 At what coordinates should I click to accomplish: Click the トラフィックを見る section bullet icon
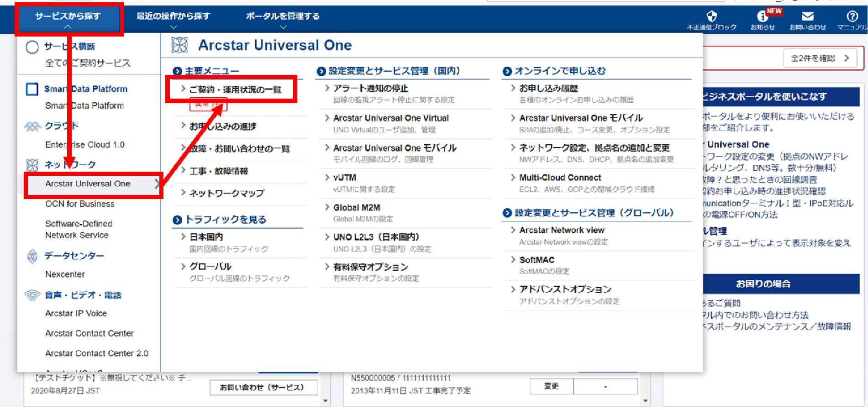tap(178, 220)
